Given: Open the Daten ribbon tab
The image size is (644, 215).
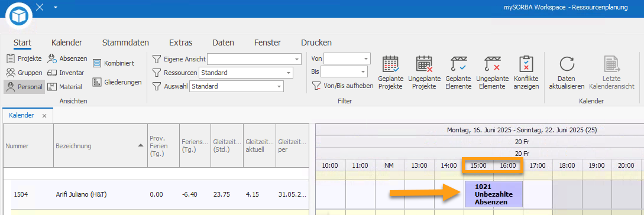Looking at the screenshot, I should click(223, 43).
